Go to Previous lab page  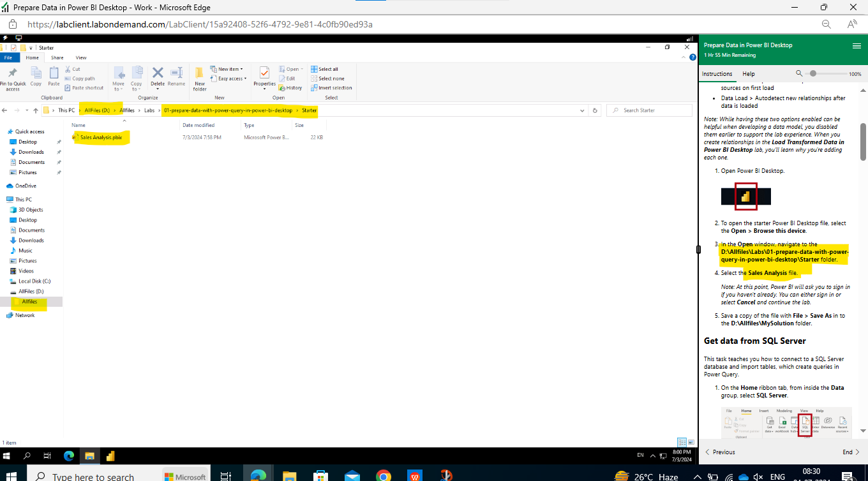click(721, 452)
